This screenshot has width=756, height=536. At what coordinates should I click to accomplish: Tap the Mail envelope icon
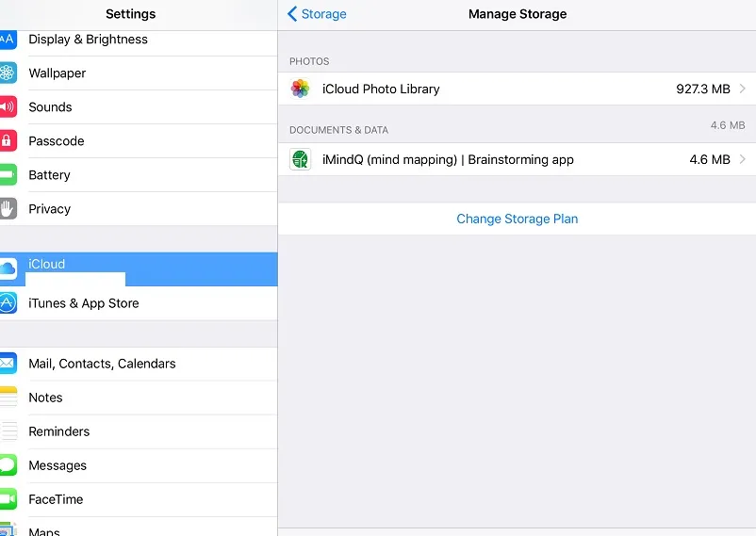click(x=8, y=364)
